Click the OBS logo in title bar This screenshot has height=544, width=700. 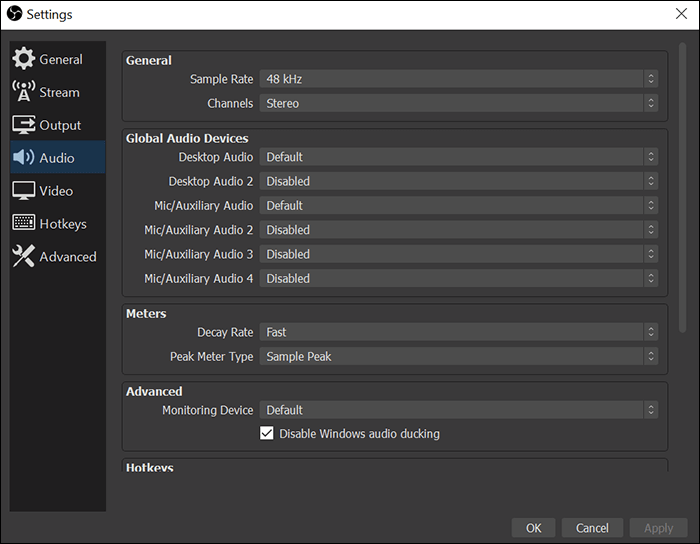[14, 14]
